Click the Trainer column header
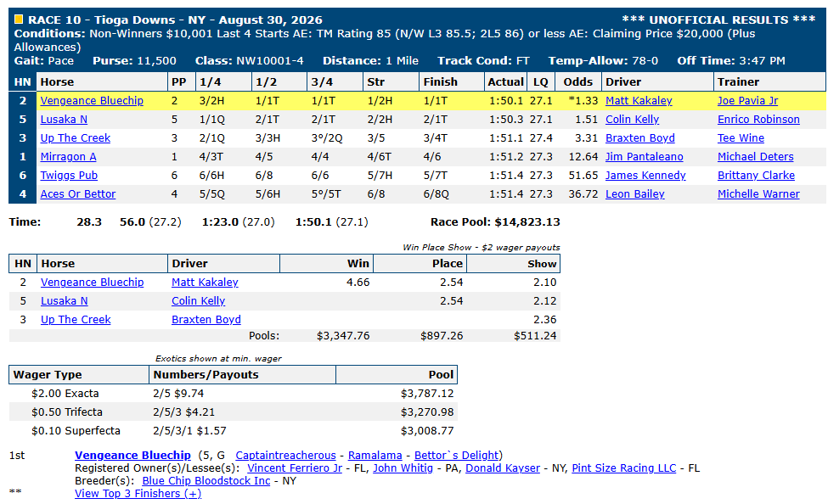Viewport: 828px width, 504px height. tap(769, 81)
